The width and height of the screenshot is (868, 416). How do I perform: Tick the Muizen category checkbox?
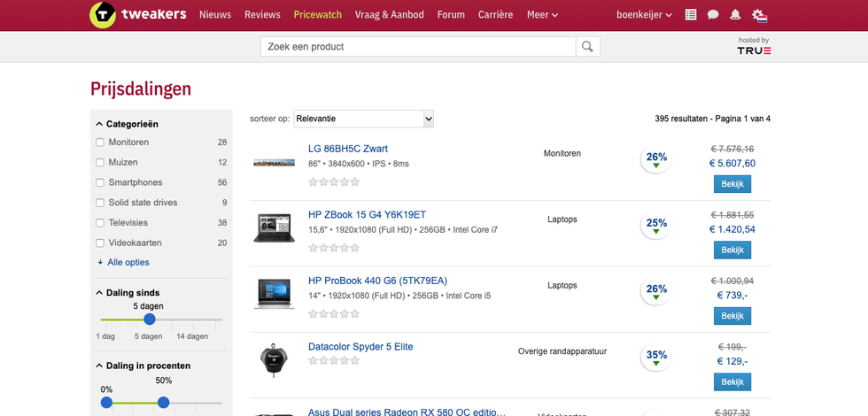100,163
